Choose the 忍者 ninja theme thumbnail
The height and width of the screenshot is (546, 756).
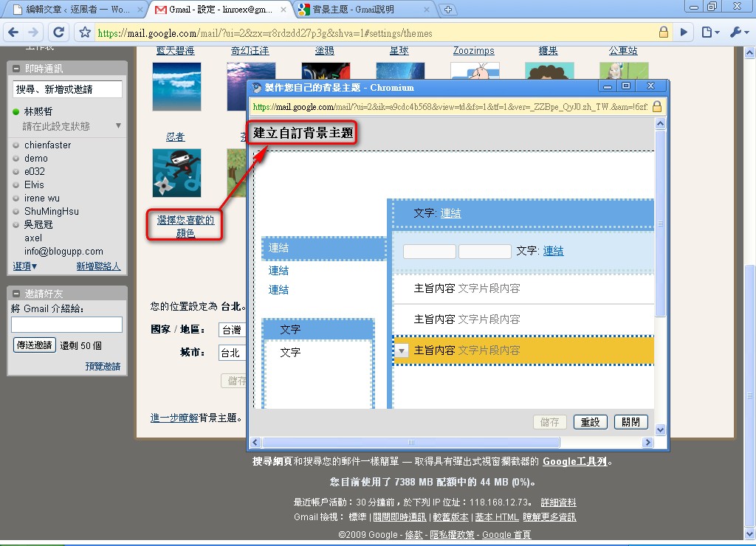click(176, 173)
